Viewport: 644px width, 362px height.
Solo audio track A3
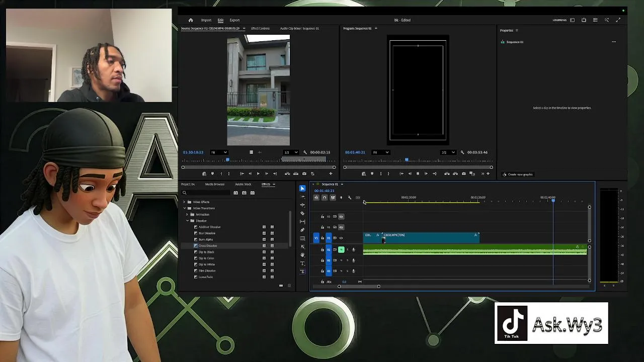pos(347,271)
